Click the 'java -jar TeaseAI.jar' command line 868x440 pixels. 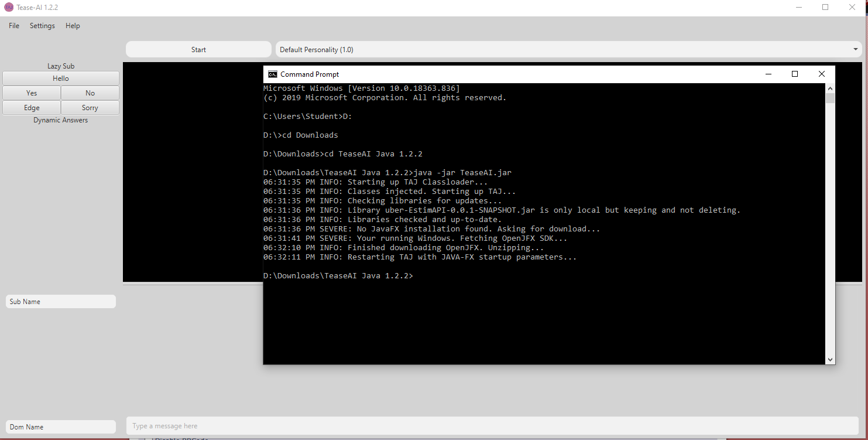tap(387, 173)
